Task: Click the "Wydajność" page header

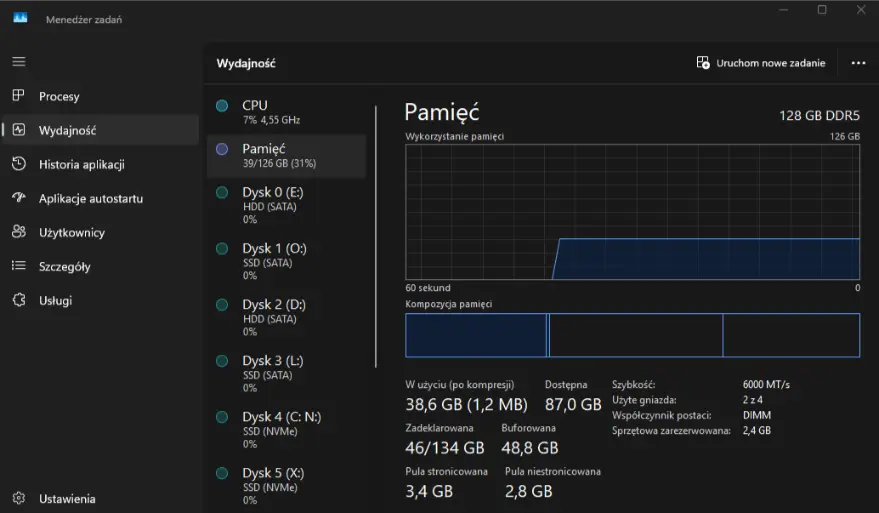Action: pos(246,63)
